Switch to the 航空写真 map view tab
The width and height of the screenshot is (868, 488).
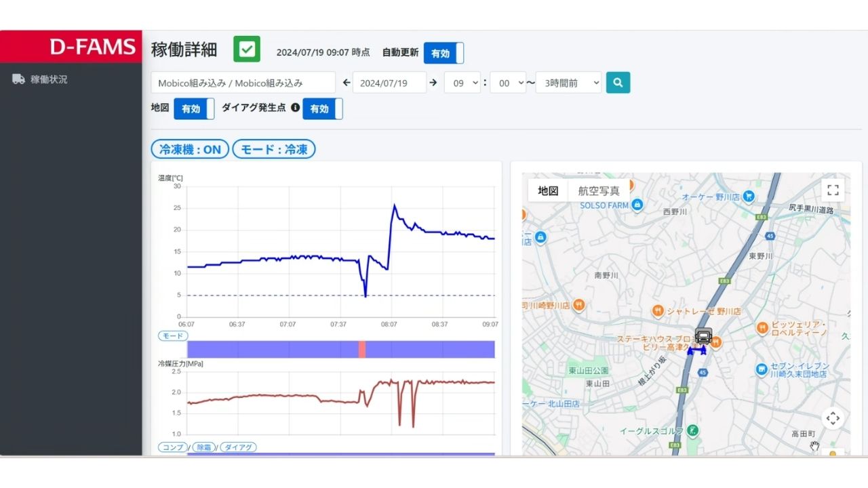[601, 190]
